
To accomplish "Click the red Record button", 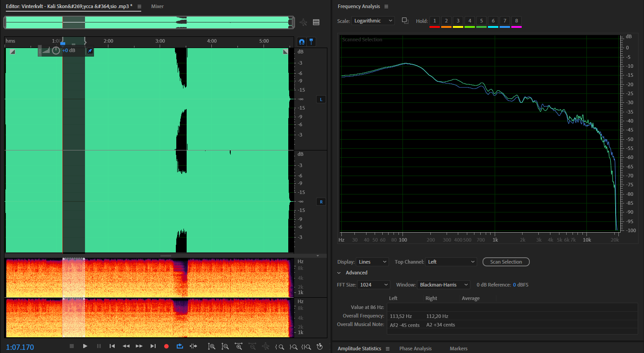I will [x=166, y=346].
